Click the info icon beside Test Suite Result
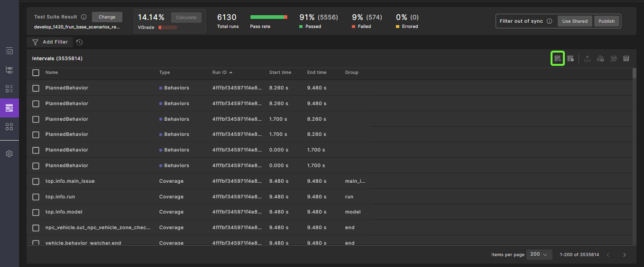Image resolution: width=644 pixels, height=267 pixels. [x=84, y=17]
